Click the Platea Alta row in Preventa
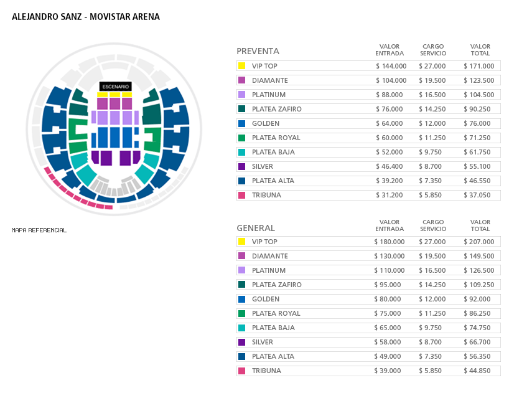532x398 pixels. [x=368, y=181]
